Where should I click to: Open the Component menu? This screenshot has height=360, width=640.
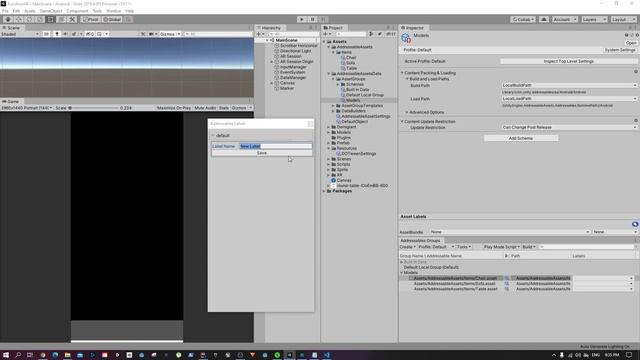coord(77,11)
